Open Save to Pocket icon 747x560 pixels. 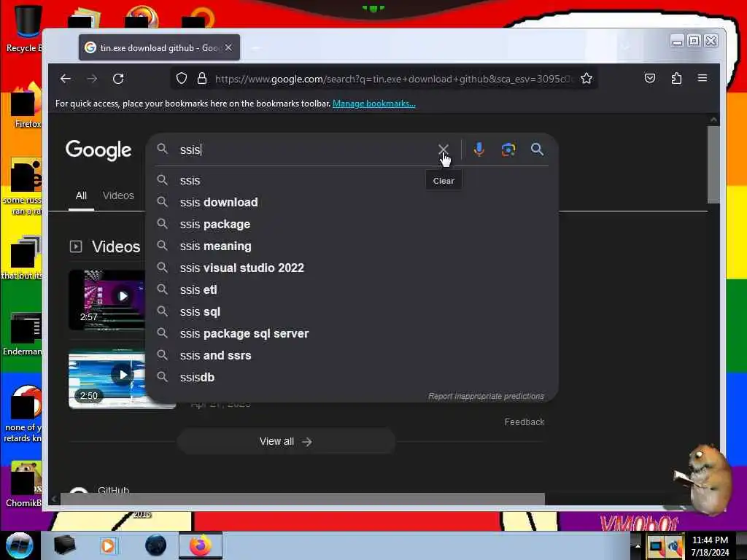click(650, 78)
